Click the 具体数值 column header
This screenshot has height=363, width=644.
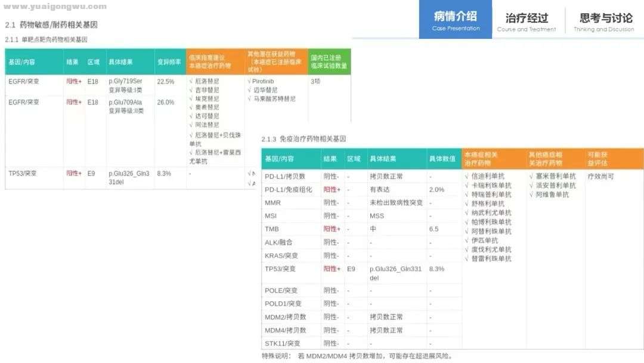point(442,159)
